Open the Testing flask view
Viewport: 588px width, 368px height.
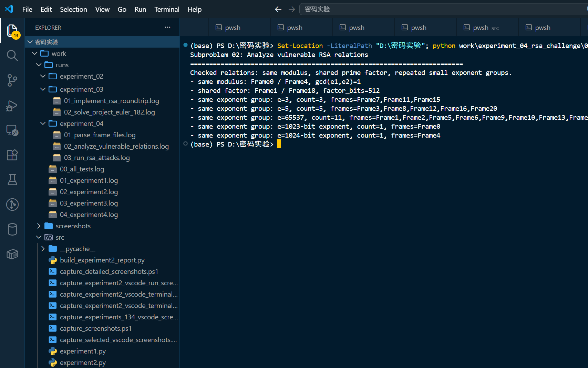tap(12, 180)
